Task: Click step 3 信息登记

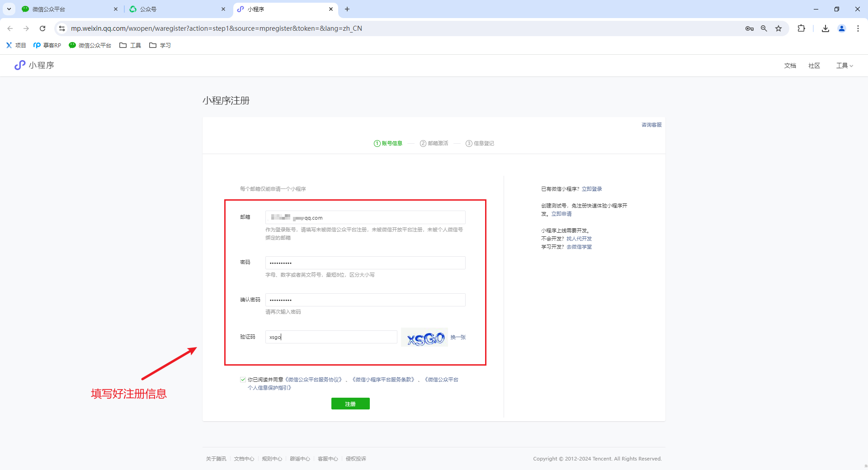Action: point(480,143)
